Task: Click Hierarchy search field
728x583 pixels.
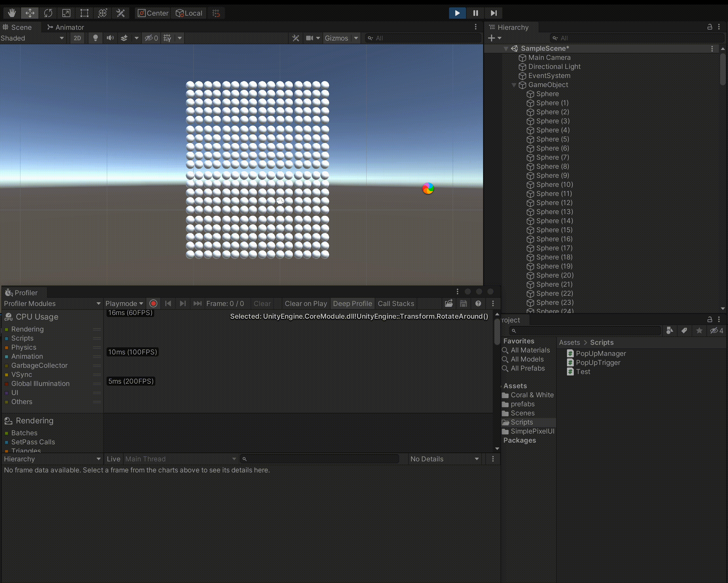Action: point(637,38)
